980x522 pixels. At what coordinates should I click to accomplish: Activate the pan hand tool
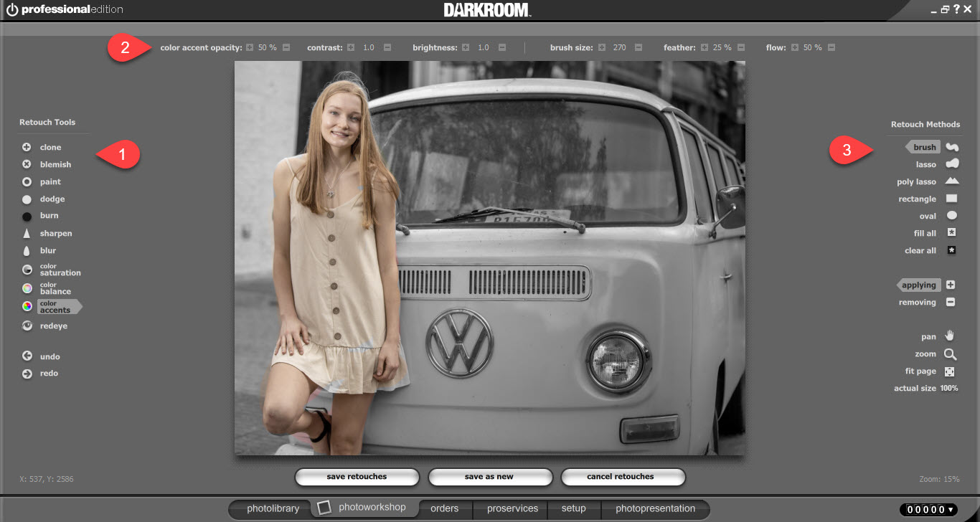(938, 336)
